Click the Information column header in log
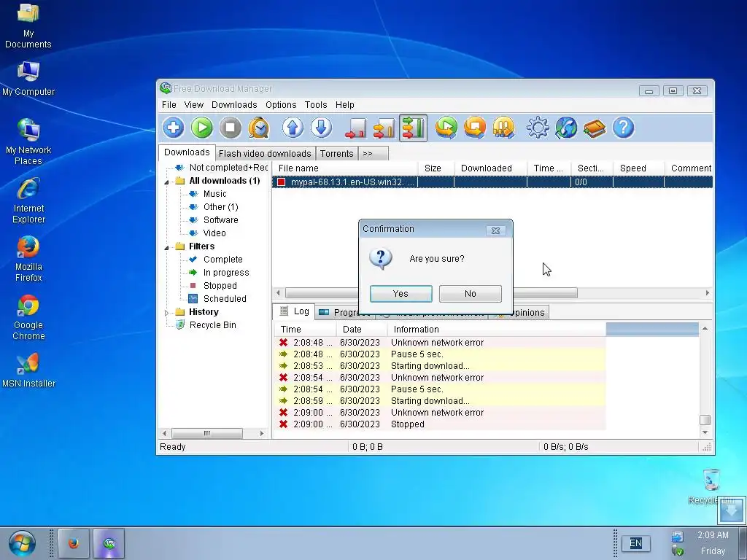Screen dimensions: 747x560 coord(496,329)
